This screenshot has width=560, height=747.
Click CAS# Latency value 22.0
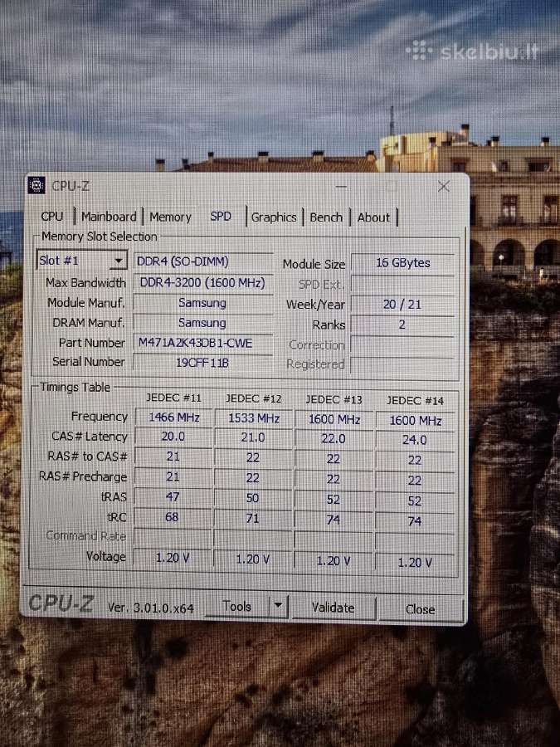click(x=334, y=439)
